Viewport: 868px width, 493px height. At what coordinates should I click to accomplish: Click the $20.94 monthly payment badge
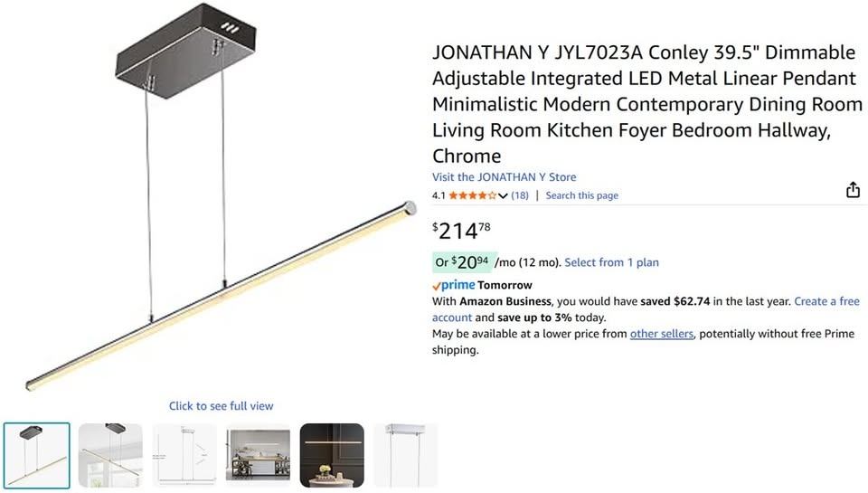point(463,262)
